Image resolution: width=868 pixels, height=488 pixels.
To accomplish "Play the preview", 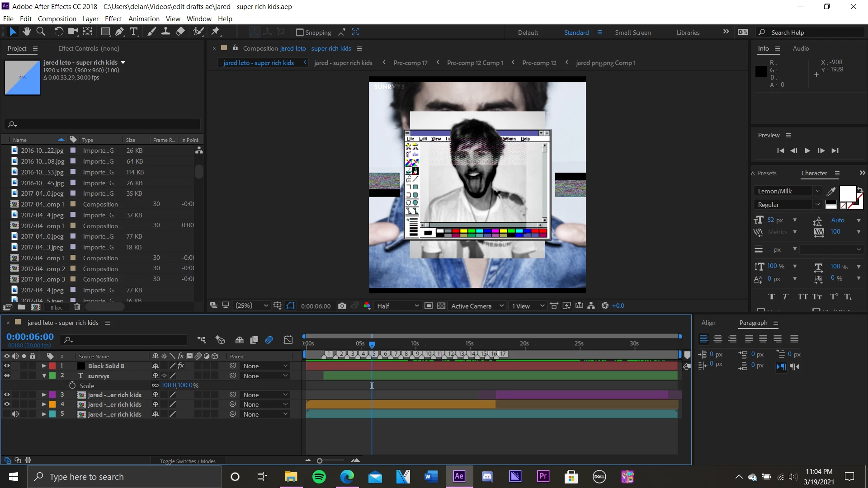I will [x=807, y=151].
